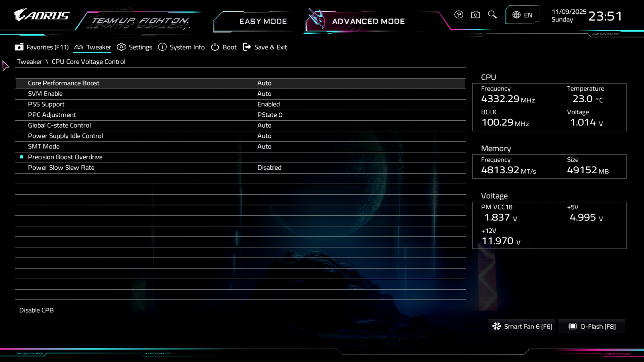
Task: Change the SVM Enable Auto setting
Action: tap(264, 94)
